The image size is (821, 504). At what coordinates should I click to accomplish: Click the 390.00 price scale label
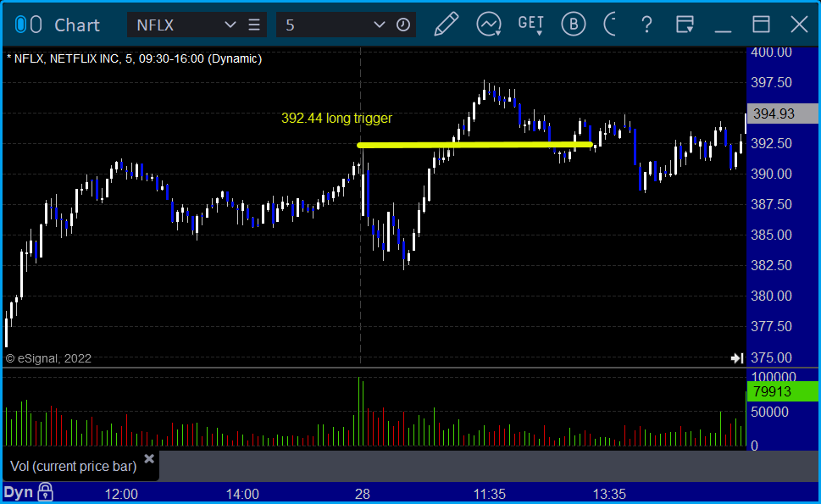tap(771, 174)
